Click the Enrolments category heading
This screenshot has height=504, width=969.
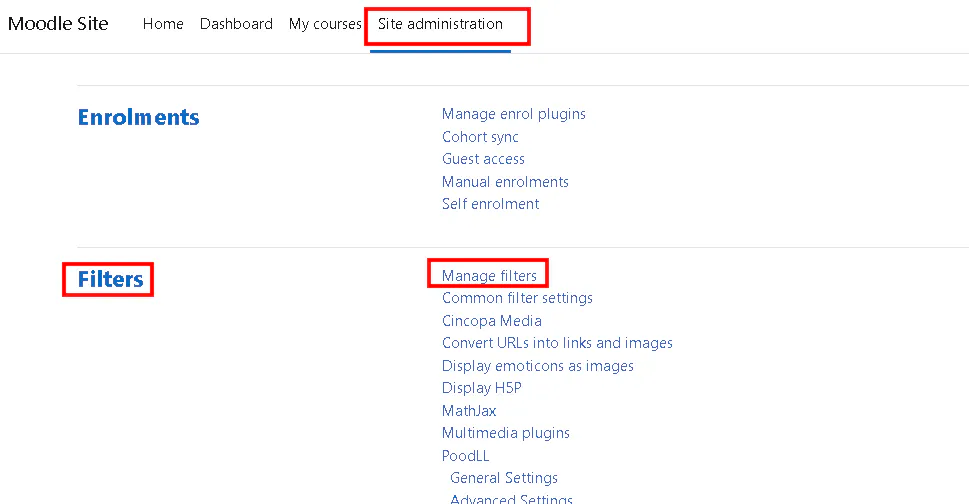pyautogui.click(x=138, y=117)
